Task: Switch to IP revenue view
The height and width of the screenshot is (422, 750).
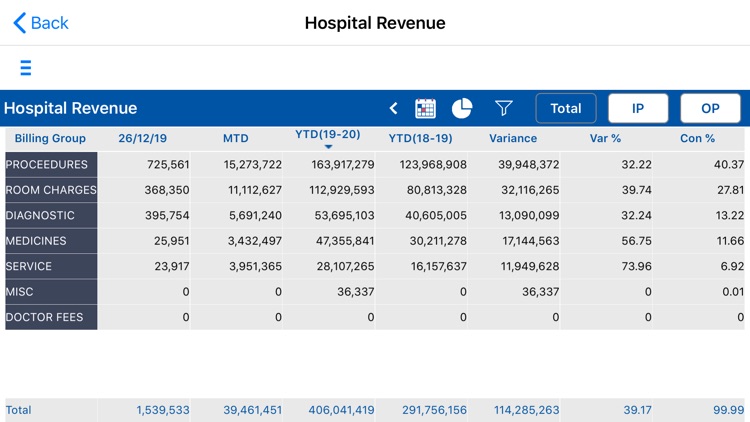Action: [x=638, y=108]
